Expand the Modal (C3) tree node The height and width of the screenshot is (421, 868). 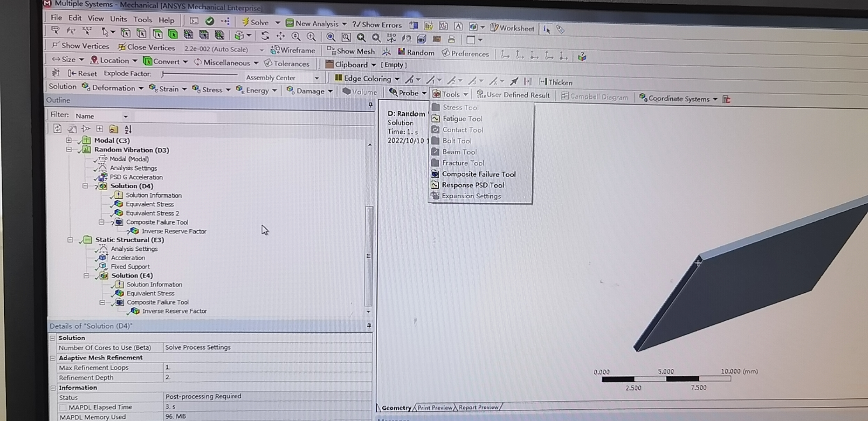69,140
